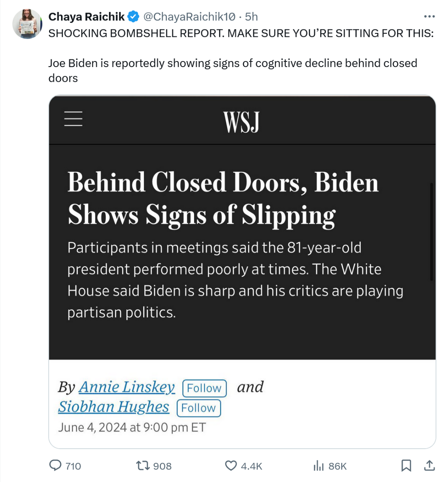
Task: Open Chaya Raichik's profile avatar
Action: pyautogui.click(x=27, y=24)
